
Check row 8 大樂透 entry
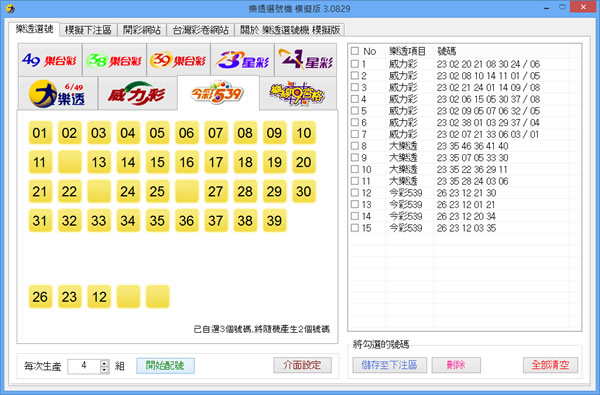(x=355, y=146)
